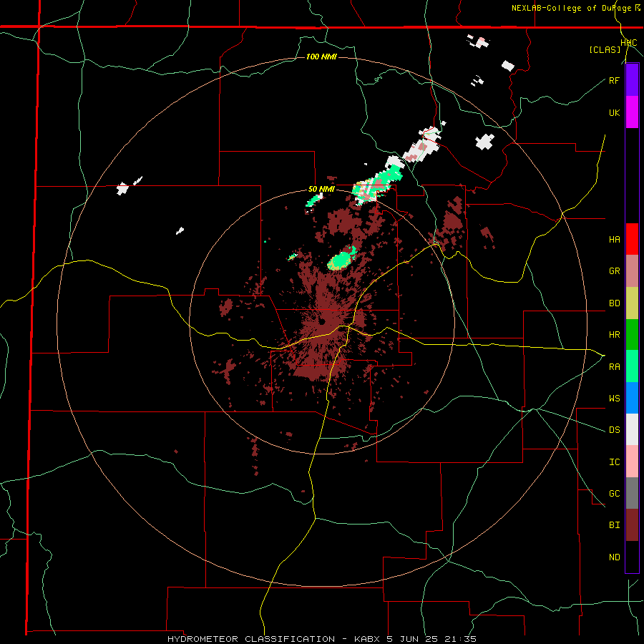Click the HR legend label

pyautogui.click(x=614, y=335)
